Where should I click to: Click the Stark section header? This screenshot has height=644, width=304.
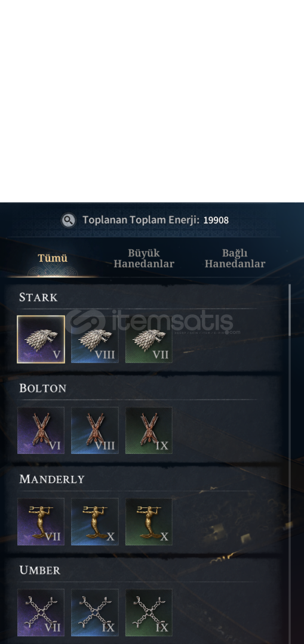tap(38, 298)
